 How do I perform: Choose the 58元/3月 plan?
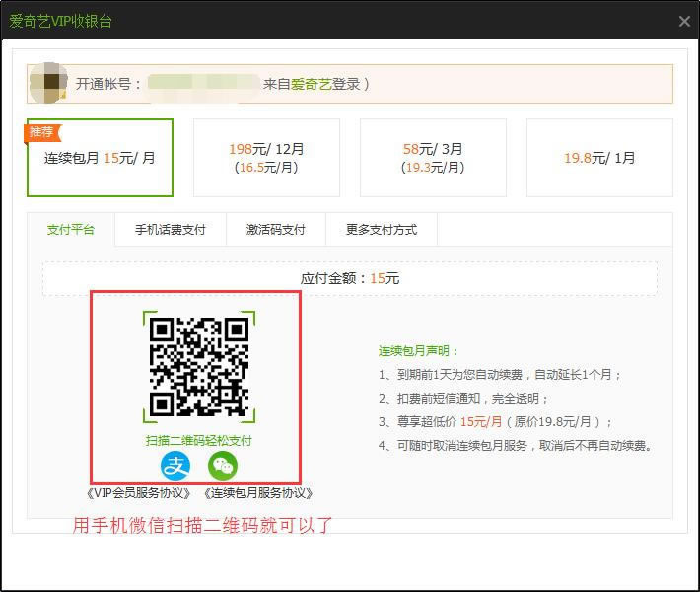click(433, 158)
